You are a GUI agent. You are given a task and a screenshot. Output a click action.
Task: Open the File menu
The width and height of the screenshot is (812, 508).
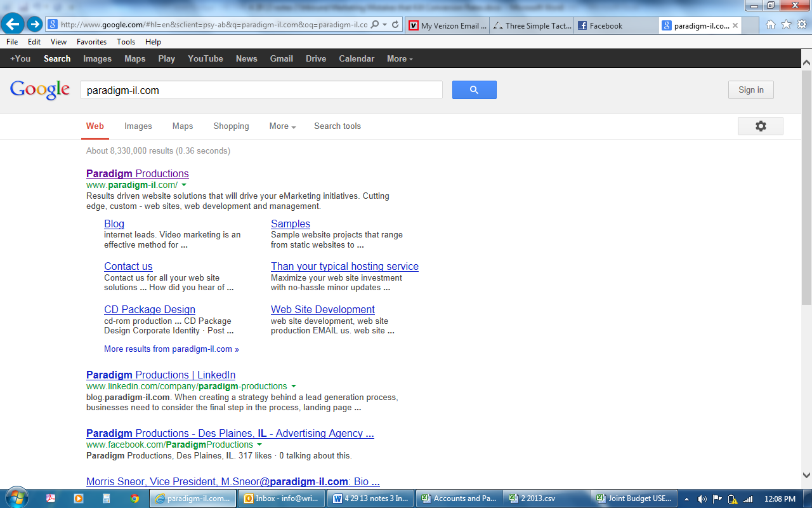[x=12, y=42]
